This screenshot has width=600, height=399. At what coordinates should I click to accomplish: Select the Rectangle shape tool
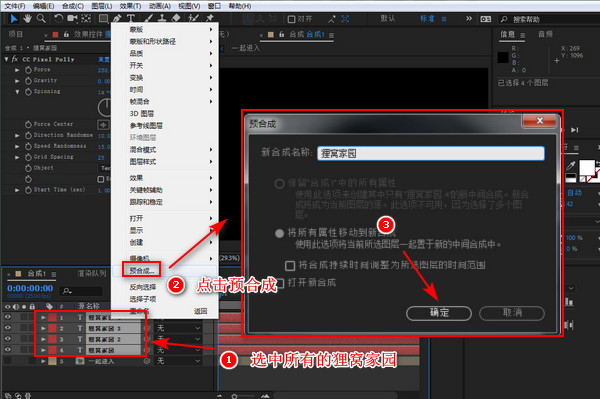(103, 18)
